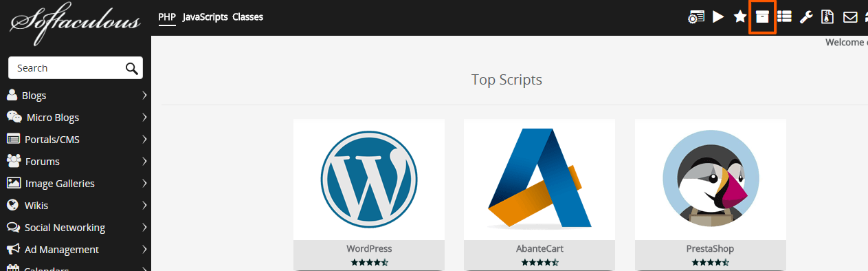
Task: Expand the Micro Blogs category chevron
Action: [144, 117]
